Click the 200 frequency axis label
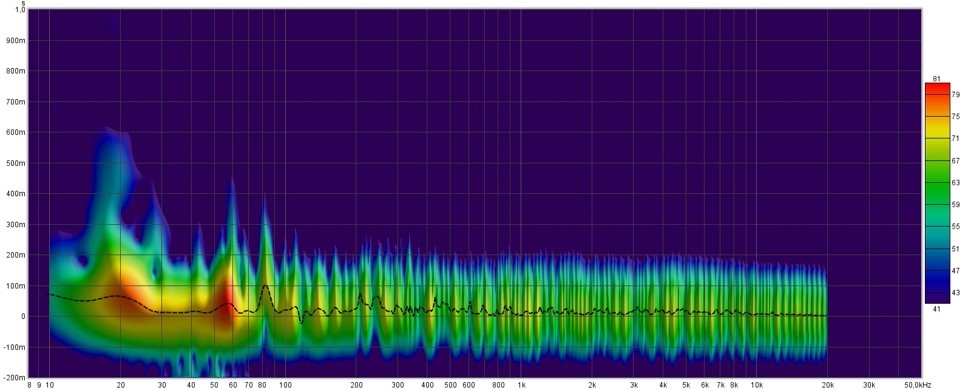The width and height of the screenshot is (971, 390). click(x=357, y=384)
